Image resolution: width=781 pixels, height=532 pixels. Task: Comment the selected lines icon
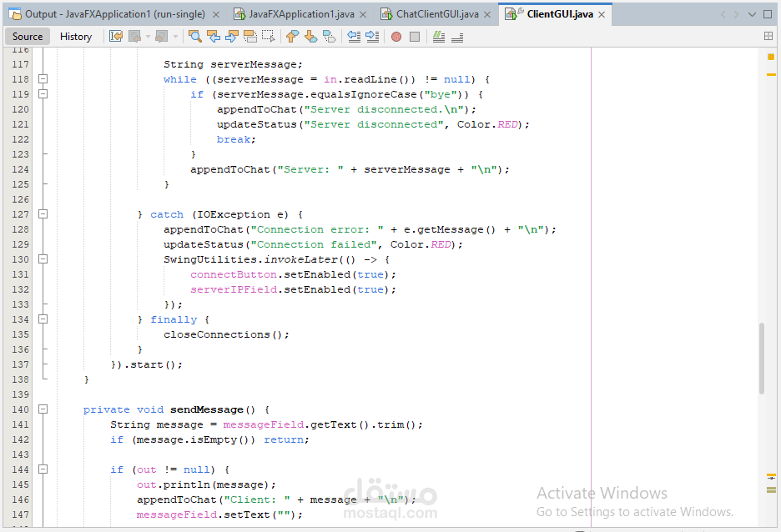pyautogui.click(x=439, y=37)
